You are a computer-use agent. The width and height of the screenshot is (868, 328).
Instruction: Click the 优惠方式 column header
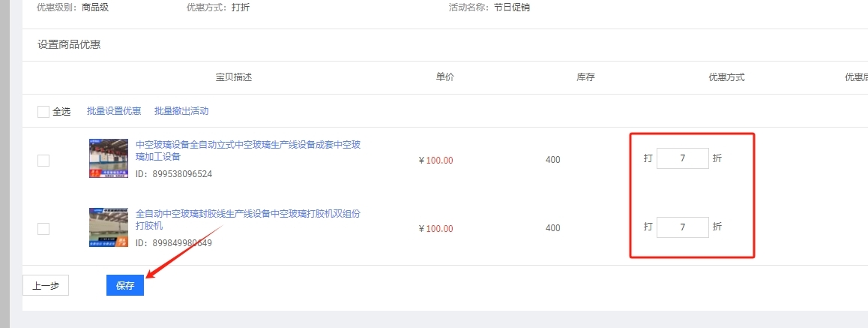coord(726,77)
